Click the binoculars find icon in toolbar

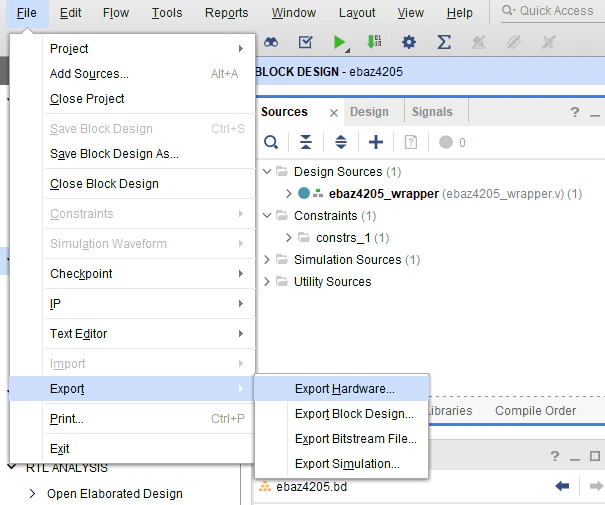tap(271, 42)
